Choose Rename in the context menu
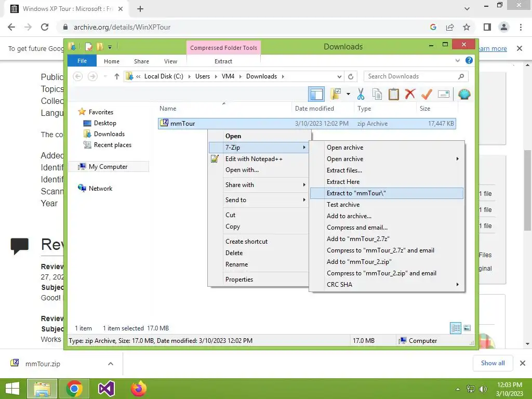The height and width of the screenshot is (399, 532). [259, 264]
